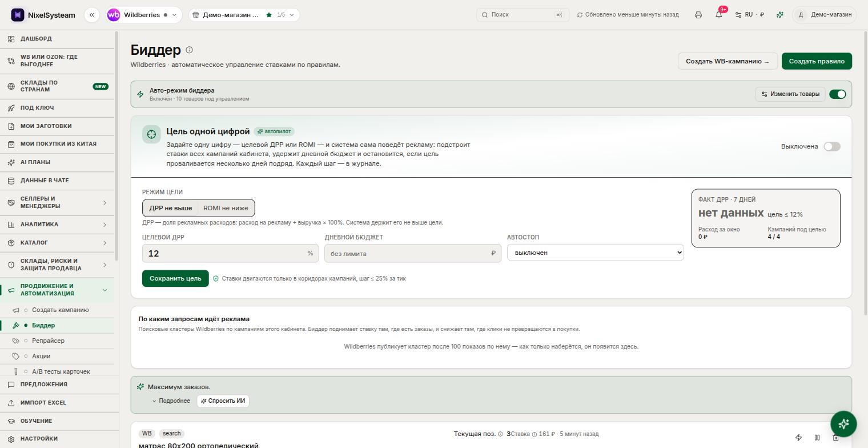Open Wildberries marketplace selector

(x=143, y=15)
